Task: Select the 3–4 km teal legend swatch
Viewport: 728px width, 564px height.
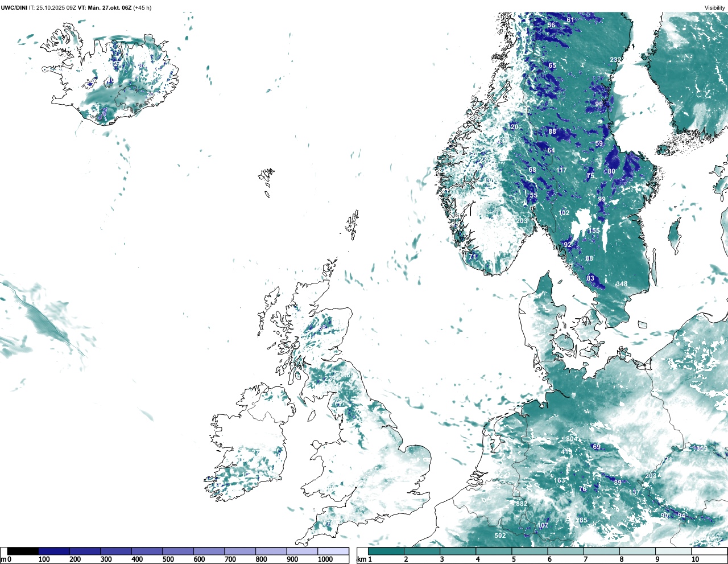Action: click(x=458, y=551)
